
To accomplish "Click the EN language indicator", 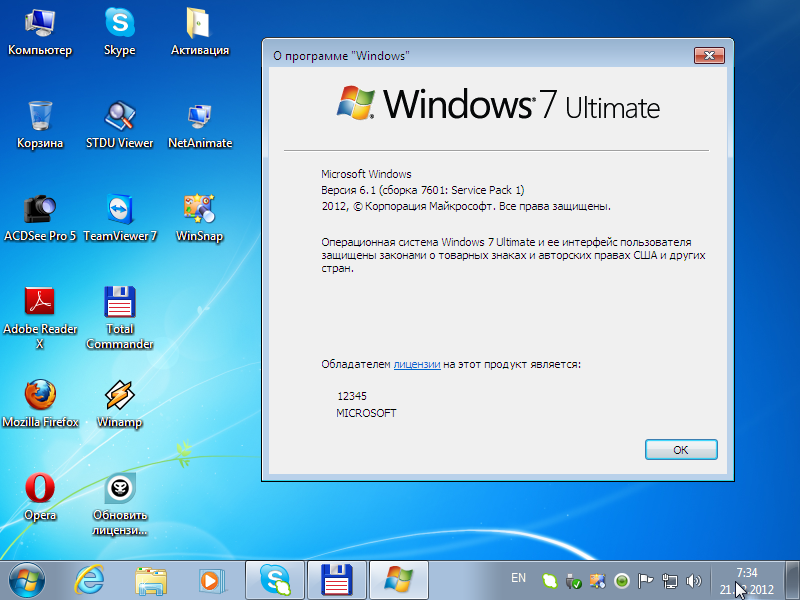I will pyautogui.click(x=518, y=578).
